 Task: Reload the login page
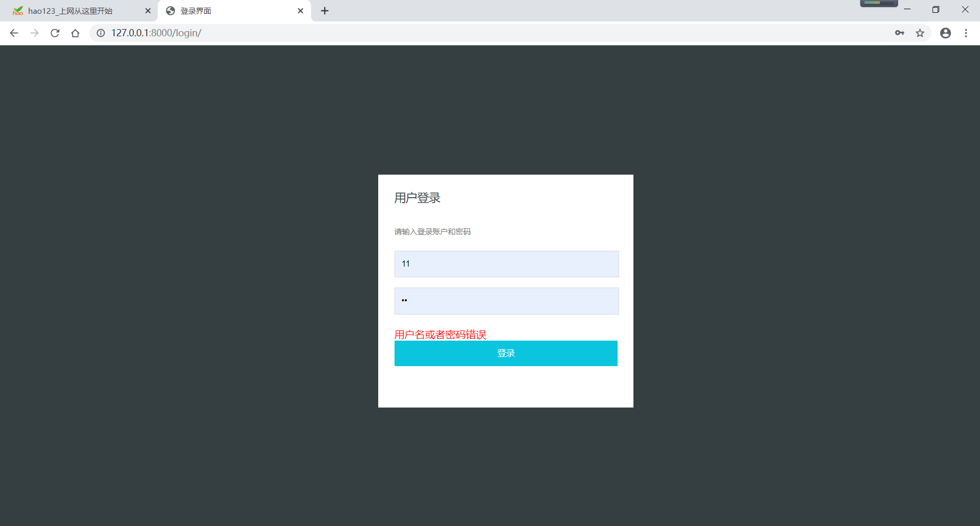[x=55, y=33]
